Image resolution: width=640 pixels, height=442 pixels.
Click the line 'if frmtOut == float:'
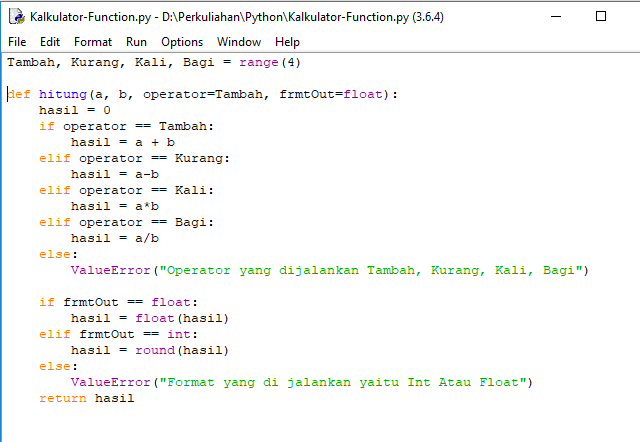(118, 302)
